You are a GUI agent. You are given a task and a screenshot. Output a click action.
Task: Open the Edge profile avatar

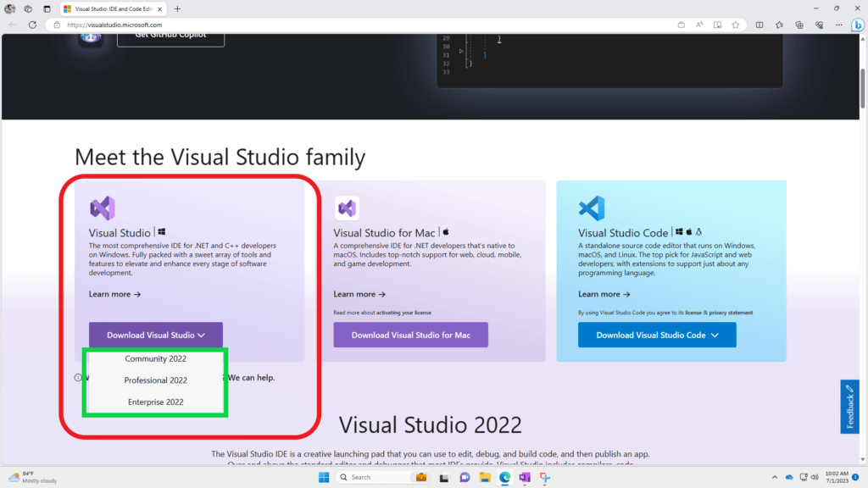(x=9, y=8)
